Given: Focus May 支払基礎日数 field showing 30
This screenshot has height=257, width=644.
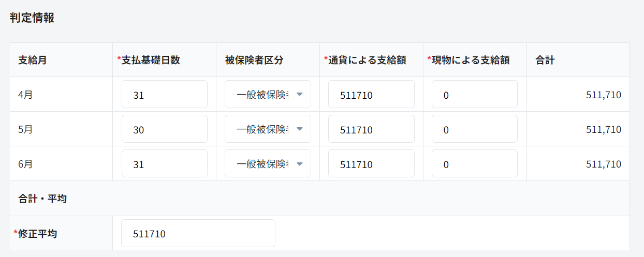Looking at the screenshot, I should 165,129.
